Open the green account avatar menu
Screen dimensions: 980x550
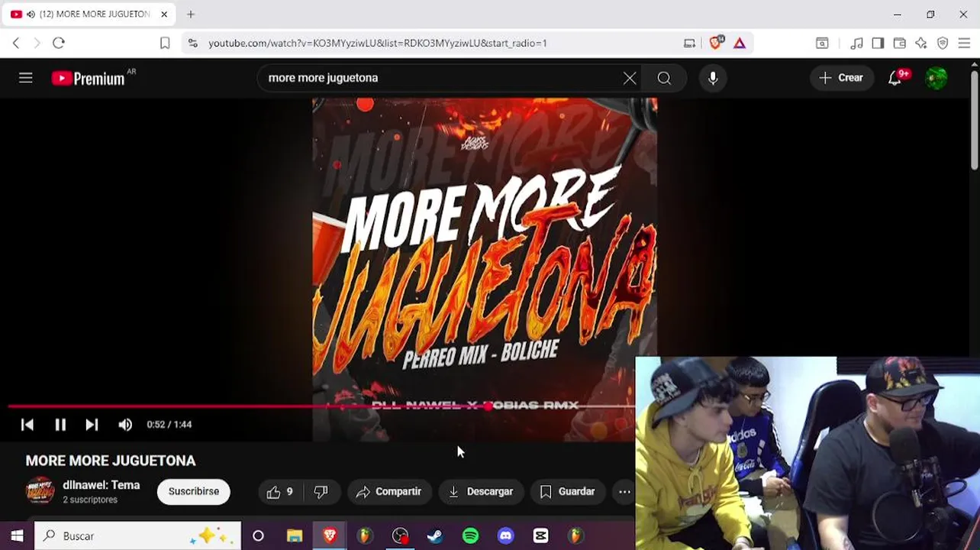coord(936,78)
